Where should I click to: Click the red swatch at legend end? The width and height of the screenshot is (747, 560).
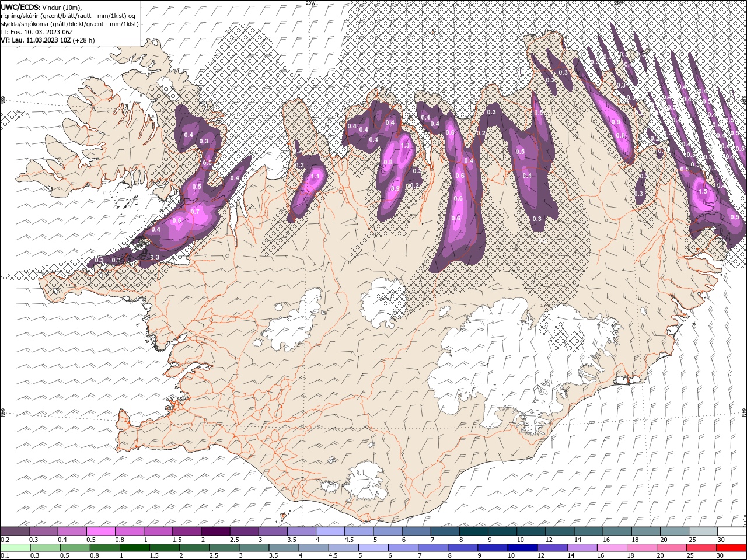pyautogui.click(x=732, y=548)
